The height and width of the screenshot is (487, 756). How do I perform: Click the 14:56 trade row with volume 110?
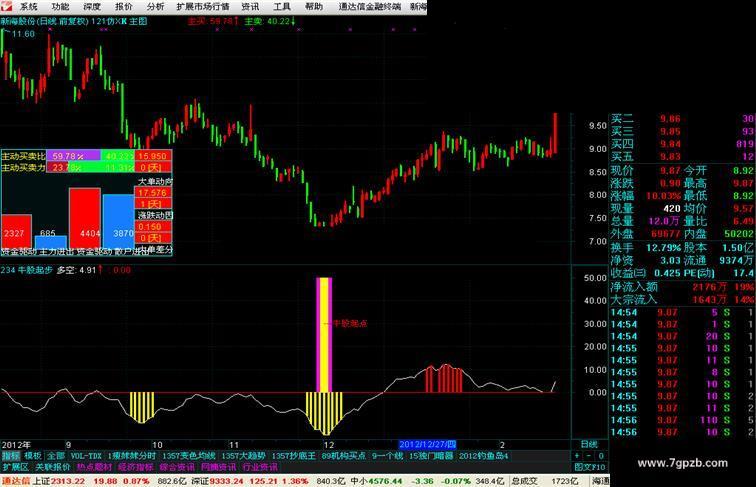[x=682, y=420]
